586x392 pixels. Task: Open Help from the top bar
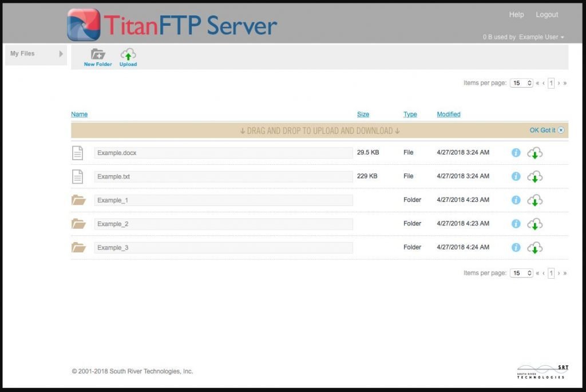tap(516, 14)
